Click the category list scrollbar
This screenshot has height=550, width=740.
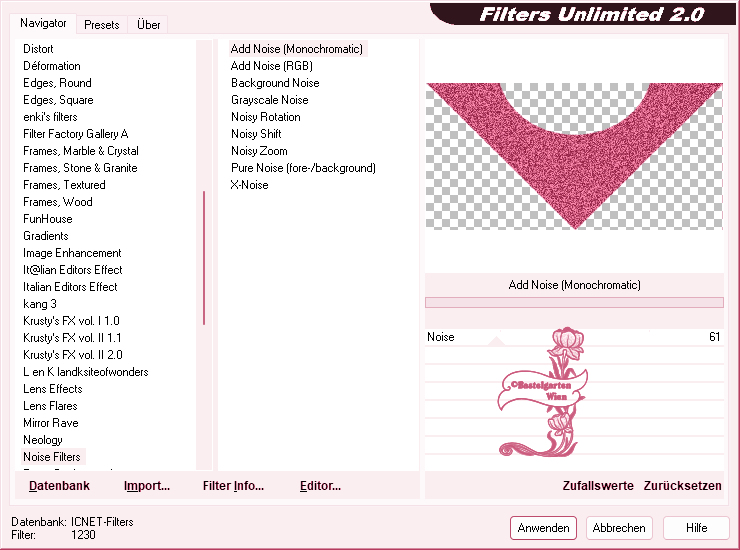pos(204,258)
